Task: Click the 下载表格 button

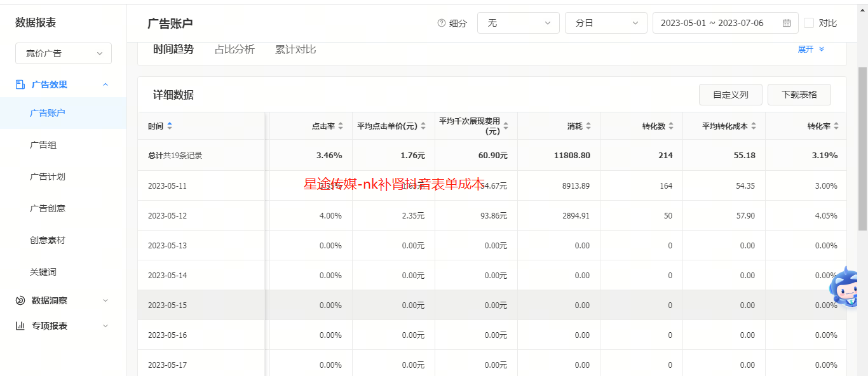Action: click(799, 94)
